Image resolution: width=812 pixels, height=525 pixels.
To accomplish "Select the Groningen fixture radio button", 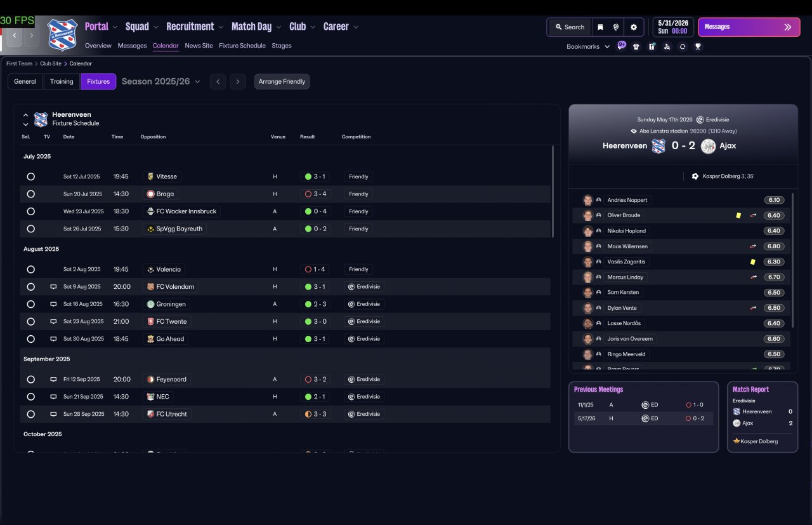I will click(30, 304).
